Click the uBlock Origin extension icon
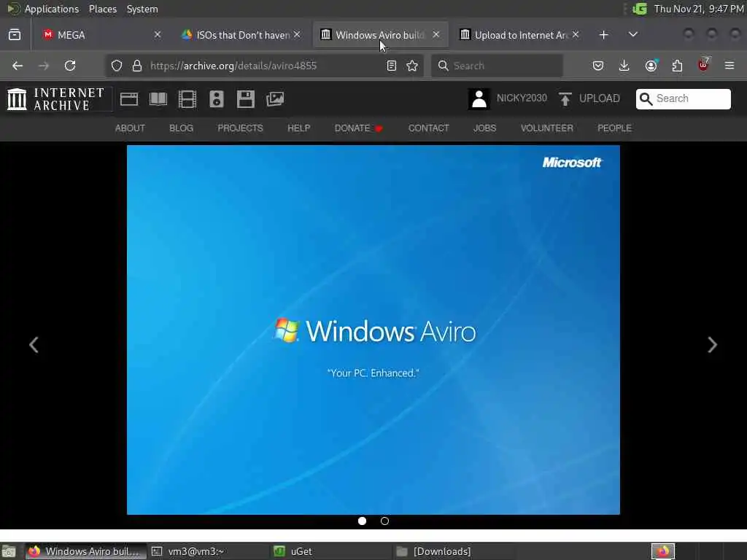Screen dimensions: 747x560 [703, 65]
